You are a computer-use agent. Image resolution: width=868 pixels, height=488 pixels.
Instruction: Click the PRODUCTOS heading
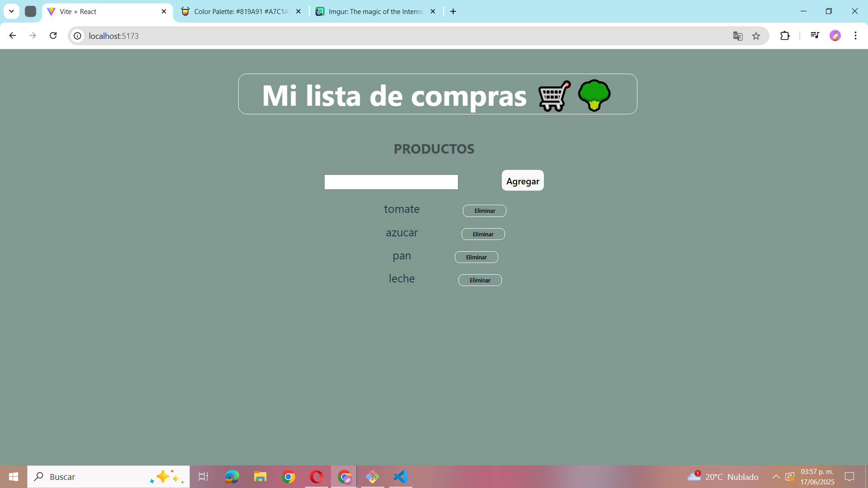[434, 149]
